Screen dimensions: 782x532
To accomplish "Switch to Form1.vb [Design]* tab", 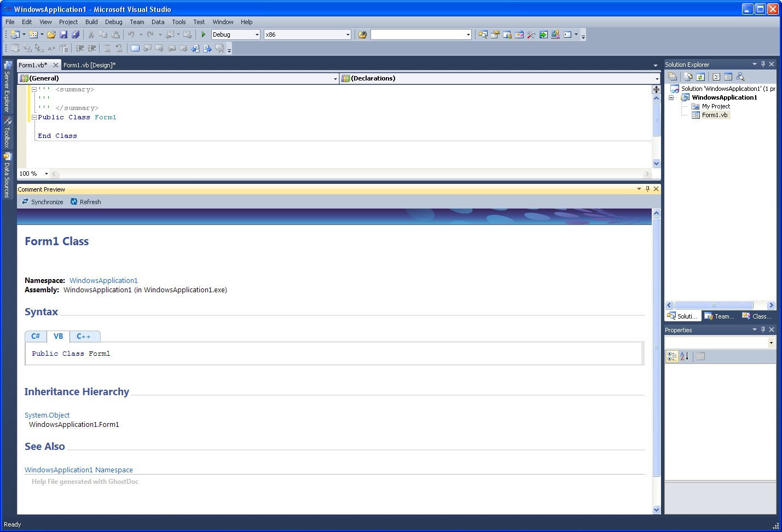I will click(x=89, y=65).
